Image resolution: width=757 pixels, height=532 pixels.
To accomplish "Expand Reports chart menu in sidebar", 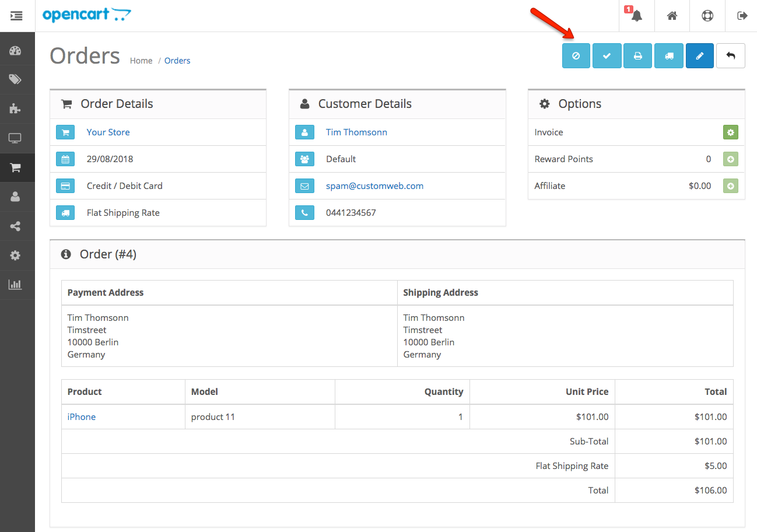I will [x=16, y=285].
